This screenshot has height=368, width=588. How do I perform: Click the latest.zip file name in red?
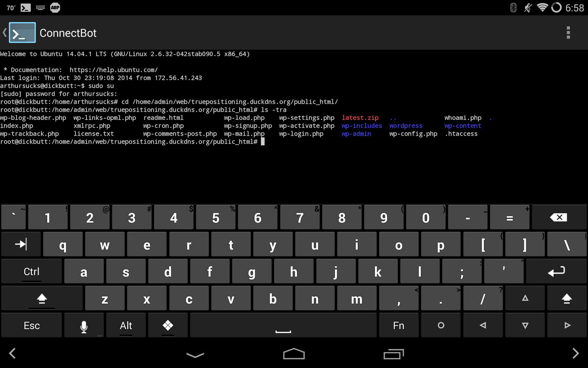pyautogui.click(x=360, y=118)
